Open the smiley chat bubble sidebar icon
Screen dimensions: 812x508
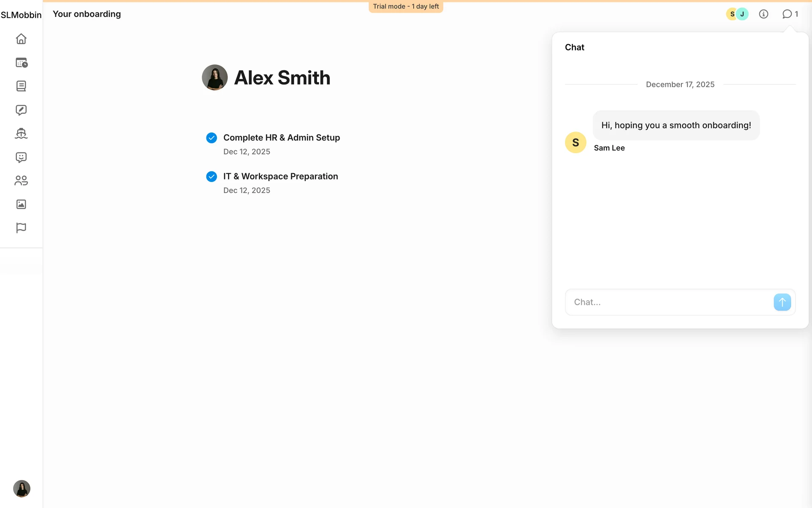tap(21, 157)
